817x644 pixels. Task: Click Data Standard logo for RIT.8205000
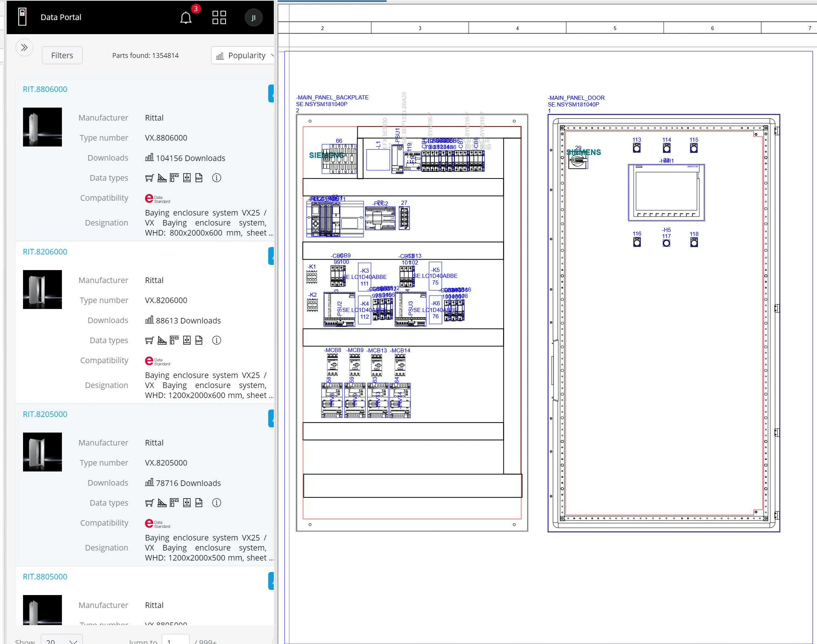tap(158, 524)
